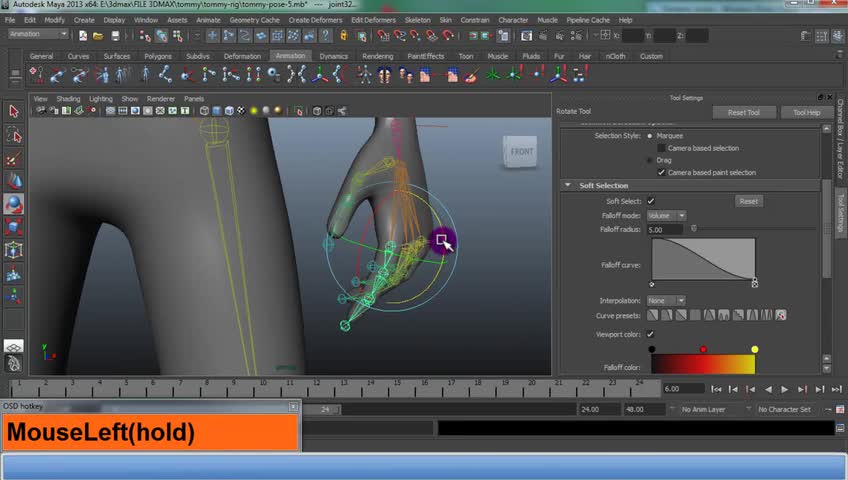
Task: Open the Interpolation None dropdown
Action: [666, 301]
